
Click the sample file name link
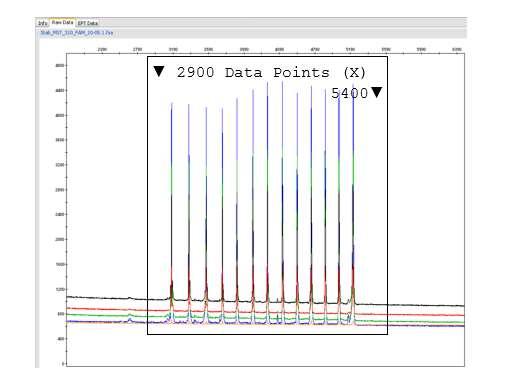[76, 33]
